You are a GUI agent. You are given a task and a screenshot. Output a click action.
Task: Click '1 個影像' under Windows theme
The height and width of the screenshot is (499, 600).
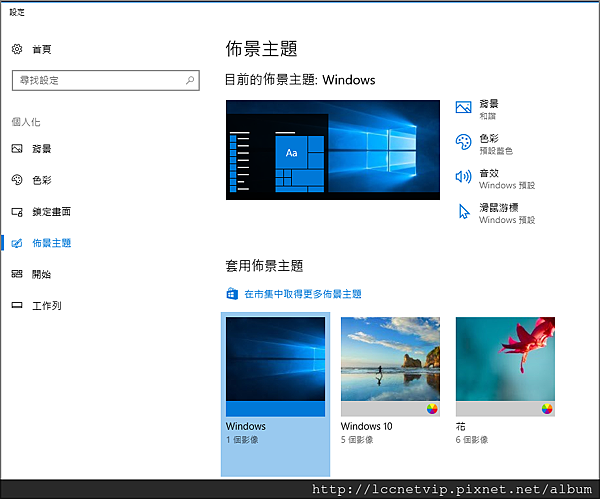click(242, 440)
